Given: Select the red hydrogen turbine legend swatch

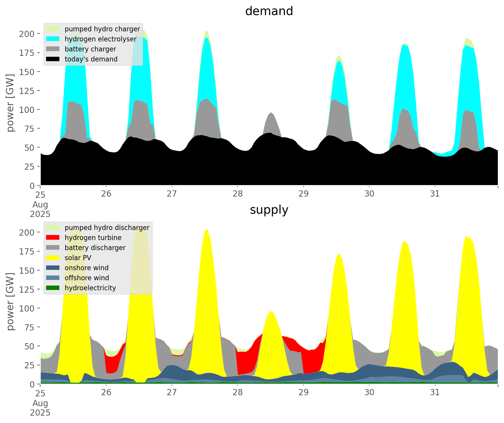Looking at the screenshot, I should click(x=53, y=238).
